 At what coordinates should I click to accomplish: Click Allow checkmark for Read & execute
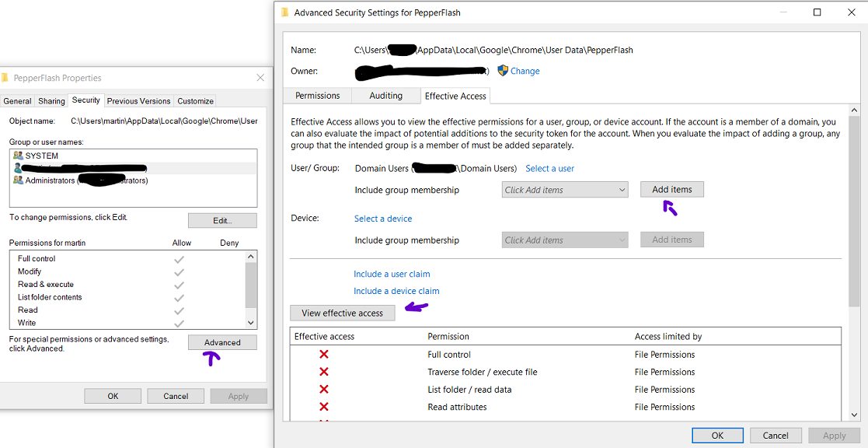pos(179,285)
